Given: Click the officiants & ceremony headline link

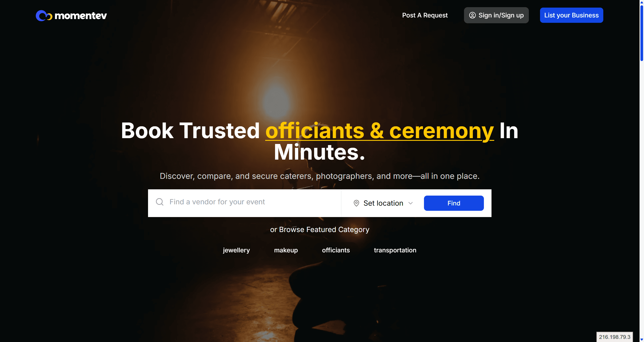Looking at the screenshot, I should (x=379, y=131).
